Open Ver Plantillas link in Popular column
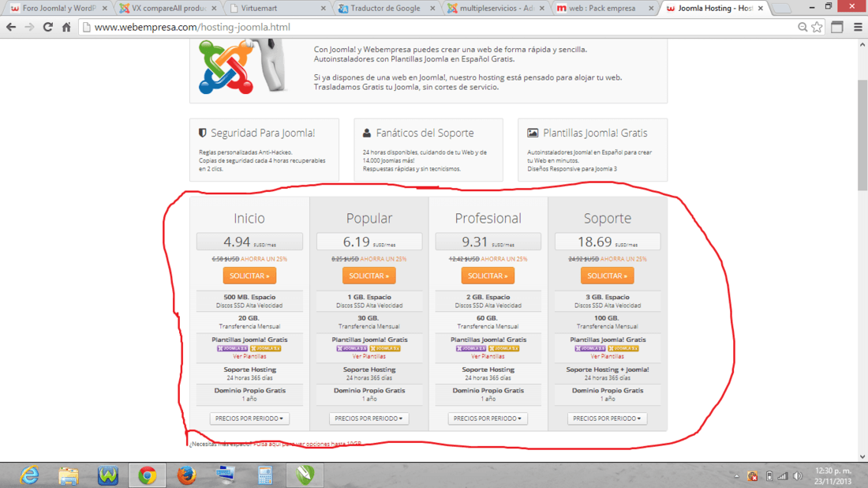The width and height of the screenshot is (868, 488). (x=369, y=356)
